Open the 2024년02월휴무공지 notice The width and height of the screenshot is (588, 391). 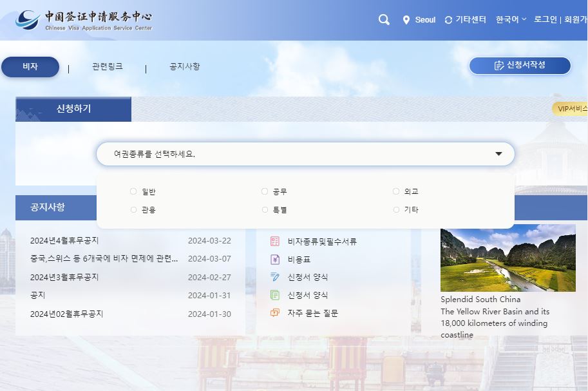(x=66, y=314)
